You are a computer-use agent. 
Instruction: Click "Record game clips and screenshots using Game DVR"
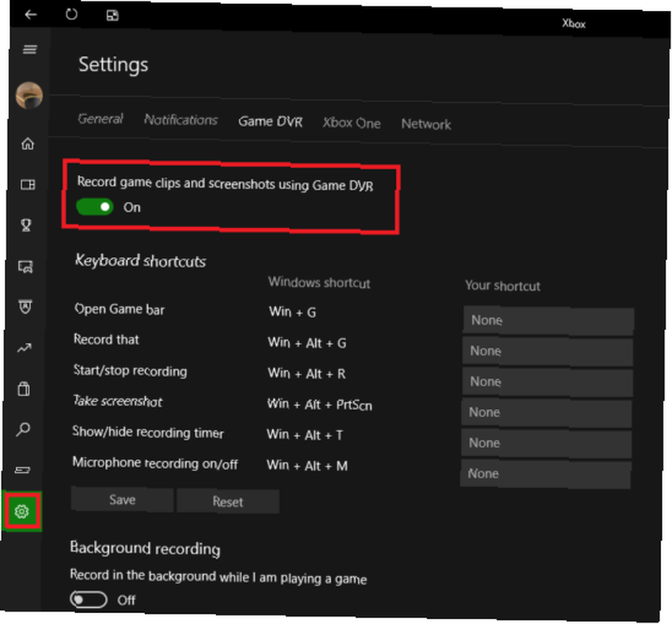225,184
